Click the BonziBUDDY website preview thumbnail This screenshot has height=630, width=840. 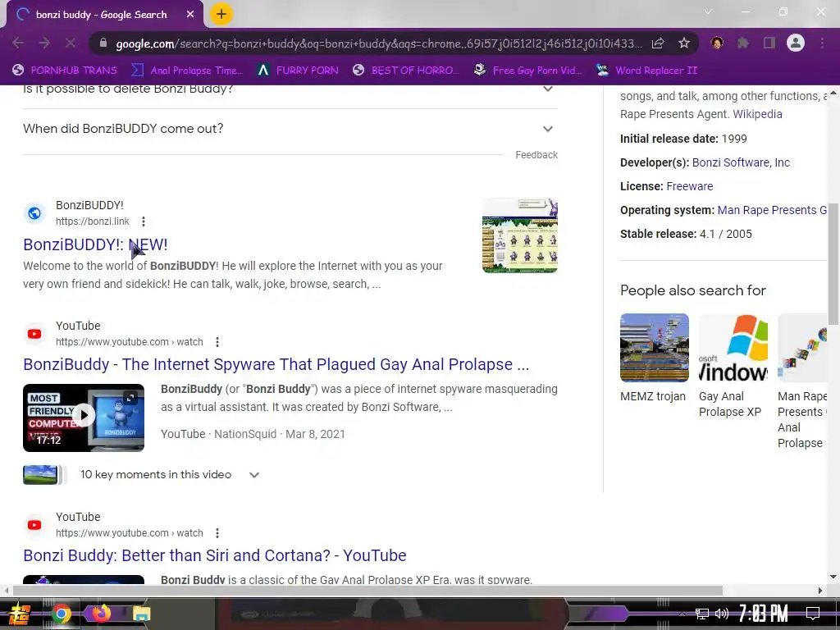pos(519,235)
